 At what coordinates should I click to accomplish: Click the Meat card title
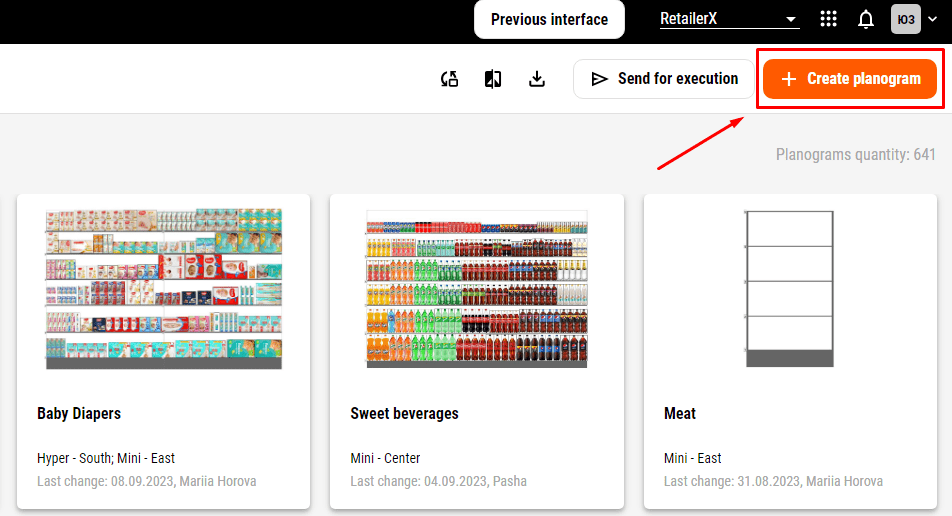click(x=680, y=413)
